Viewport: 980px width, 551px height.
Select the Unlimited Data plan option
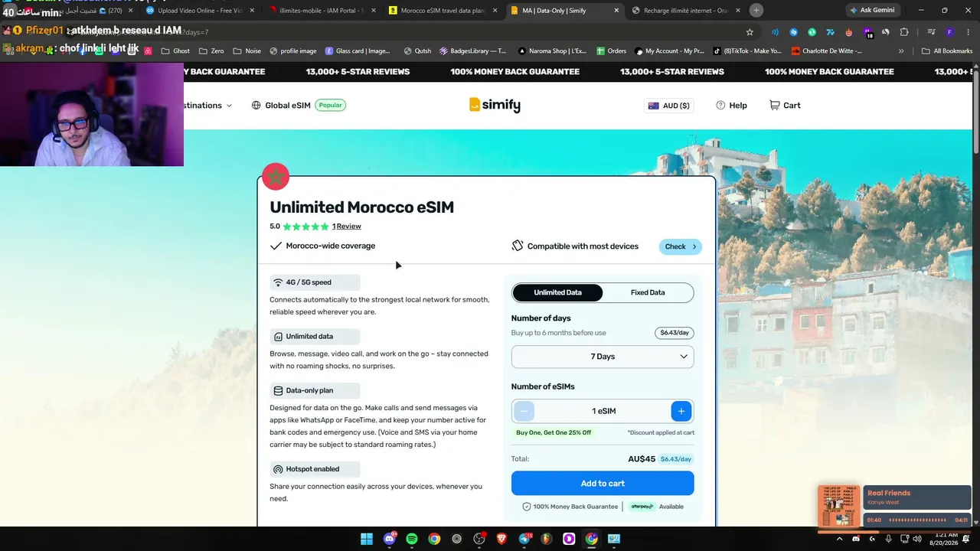coord(557,292)
